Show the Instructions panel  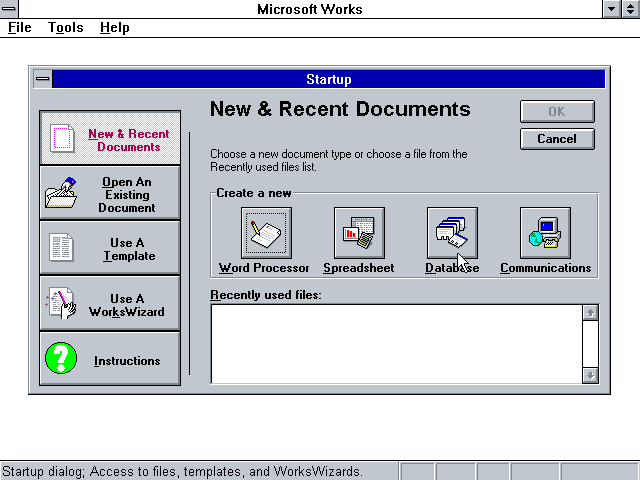pos(110,359)
